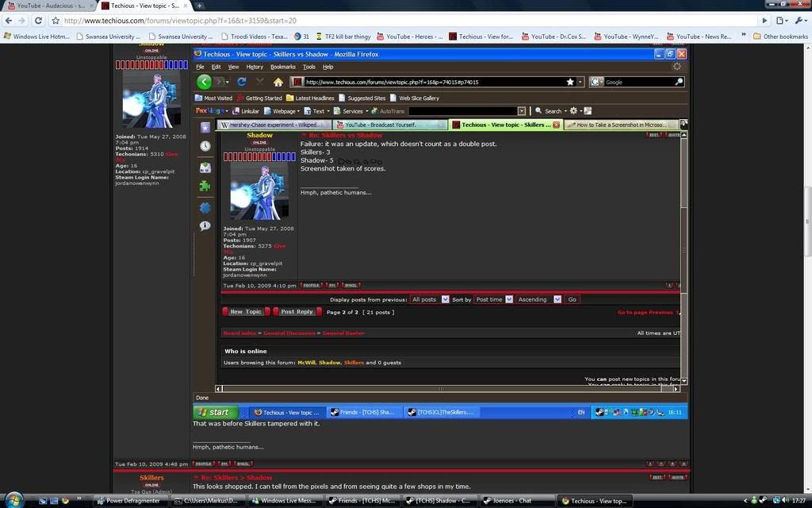Image resolution: width=812 pixels, height=508 pixels.
Task: Click the Firefox page horizontal scrollbar
Action: click(447, 389)
